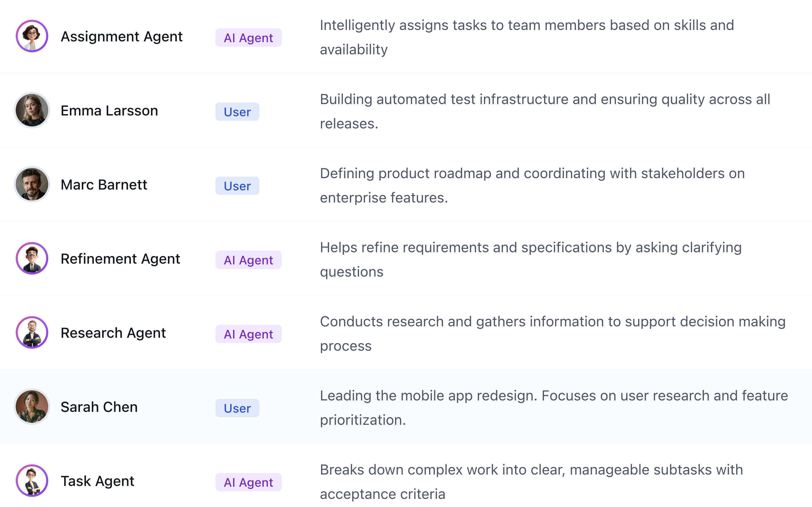Select the Task Agent name
The width and height of the screenshot is (812, 507).
(97, 481)
